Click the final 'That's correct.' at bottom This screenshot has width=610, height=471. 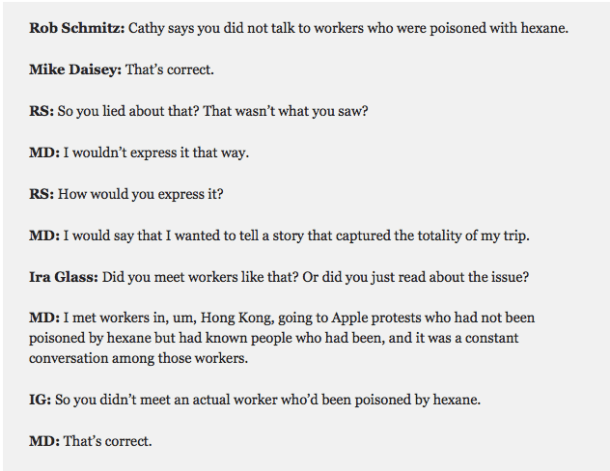(110, 438)
